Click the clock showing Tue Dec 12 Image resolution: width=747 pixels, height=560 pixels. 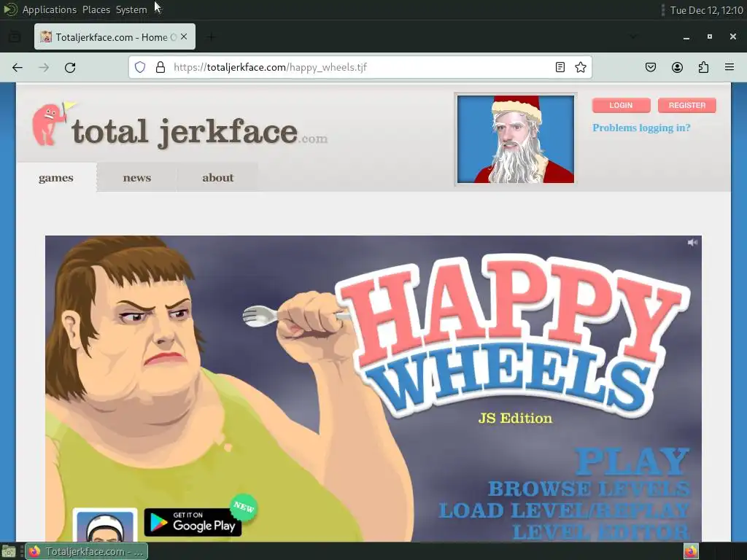tap(706, 10)
